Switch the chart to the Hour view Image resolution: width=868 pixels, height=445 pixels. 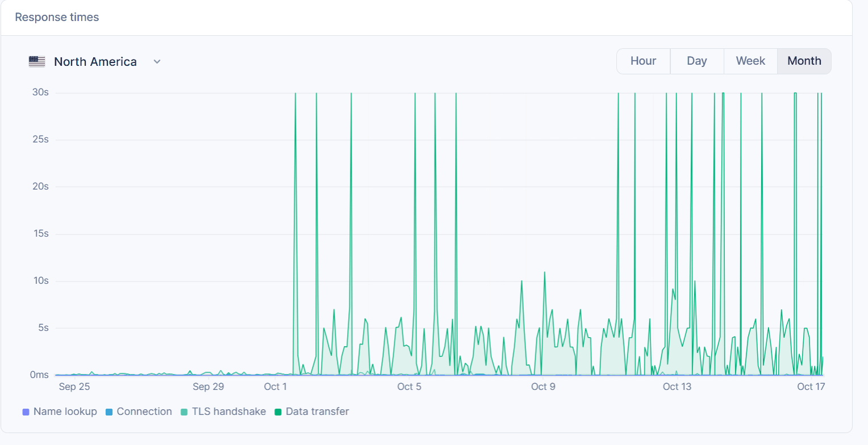[643, 61]
